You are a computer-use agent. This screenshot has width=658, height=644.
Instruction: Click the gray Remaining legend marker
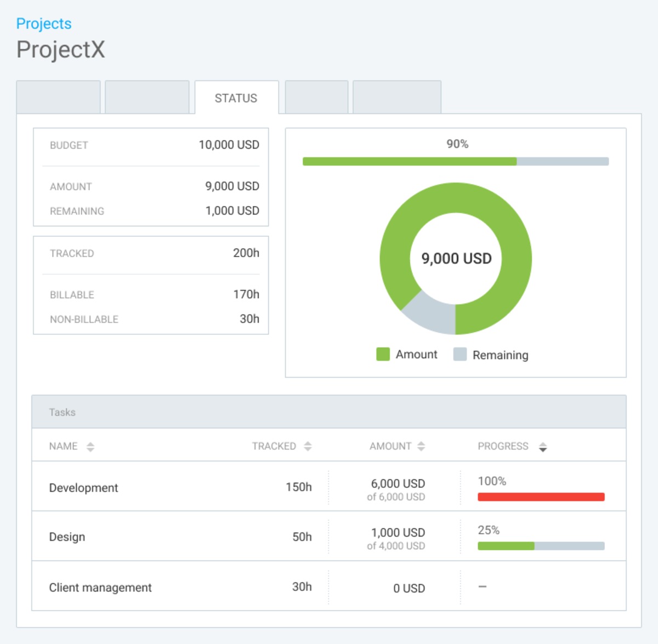(460, 354)
